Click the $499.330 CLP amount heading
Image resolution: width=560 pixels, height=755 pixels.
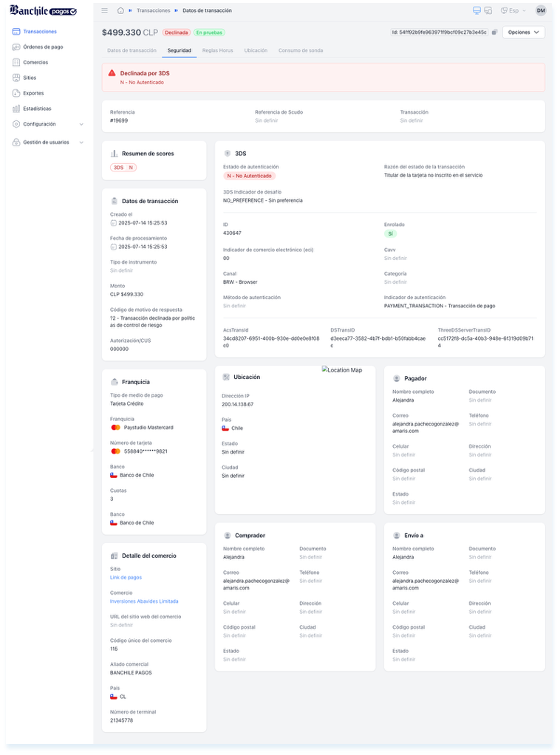(x=129, y=33)
